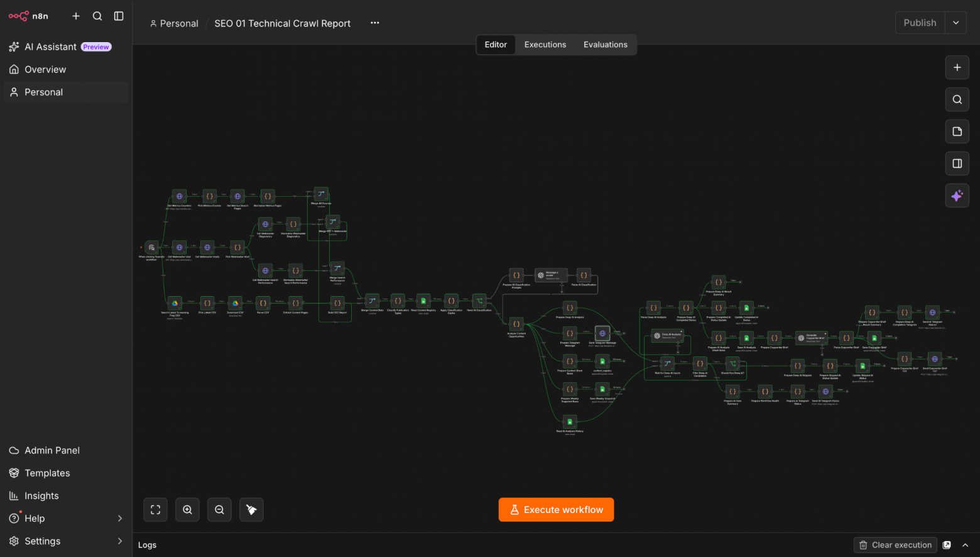
Task: Click the plus icon beside the n8n logo
Action: click(x=76, y=16)
